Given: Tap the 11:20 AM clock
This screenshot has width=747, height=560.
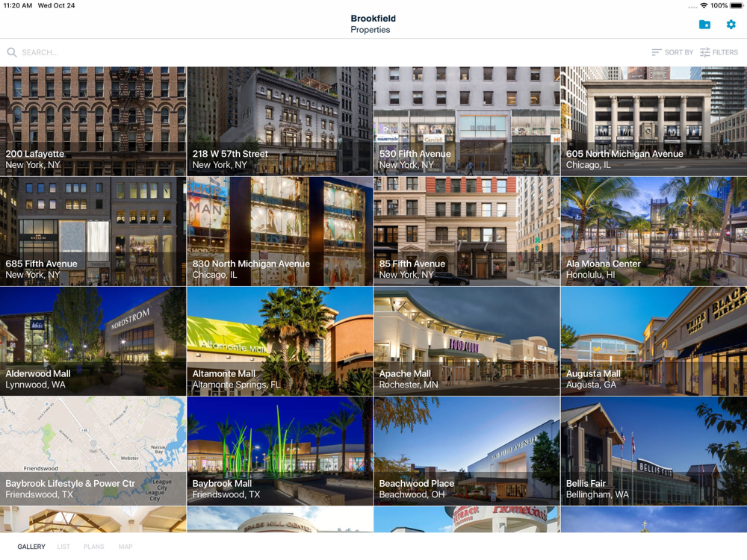Looking at the screenshot, I should 18,6.
